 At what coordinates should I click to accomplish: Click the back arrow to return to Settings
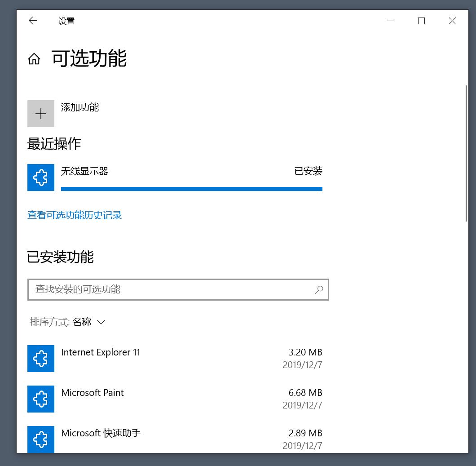(32, 21)
